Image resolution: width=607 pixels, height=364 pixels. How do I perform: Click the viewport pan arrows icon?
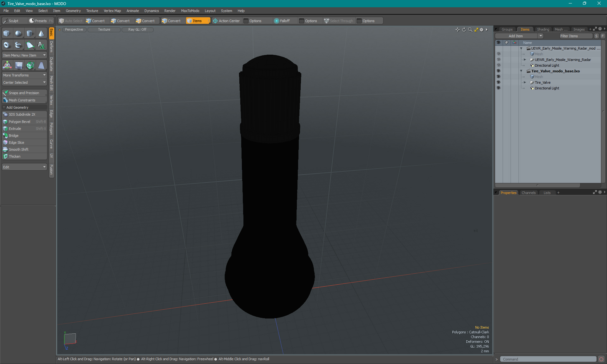pos(457,30)
